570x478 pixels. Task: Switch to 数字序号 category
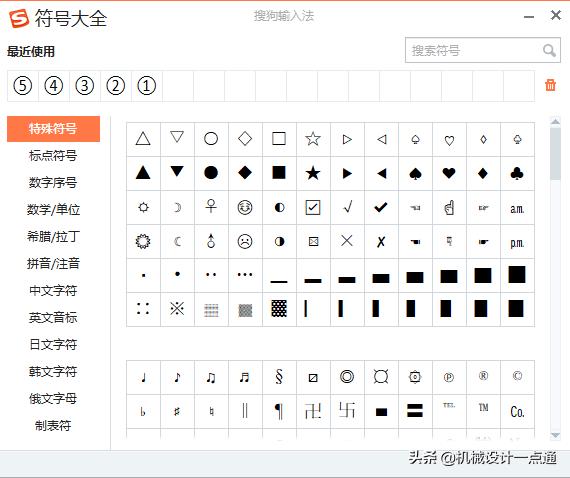click(x=53, y=182)
